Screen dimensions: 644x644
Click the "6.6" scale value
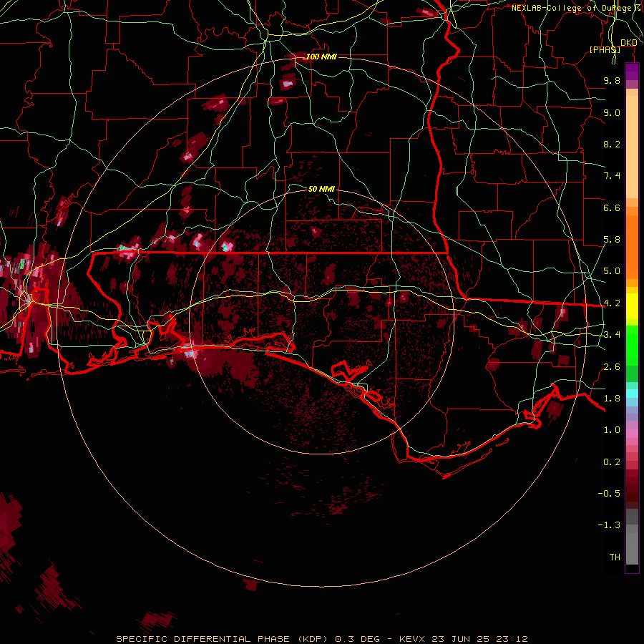click(612, 208)
